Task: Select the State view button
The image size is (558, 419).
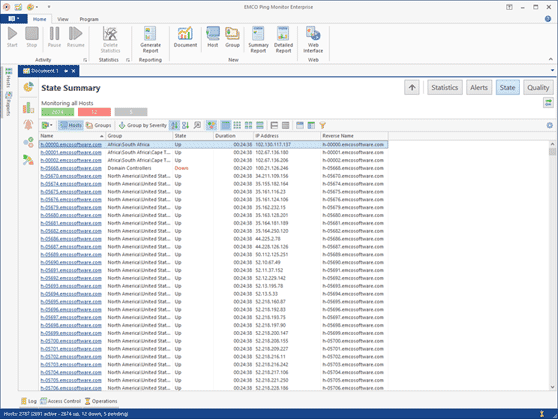Action: [507, 88]
